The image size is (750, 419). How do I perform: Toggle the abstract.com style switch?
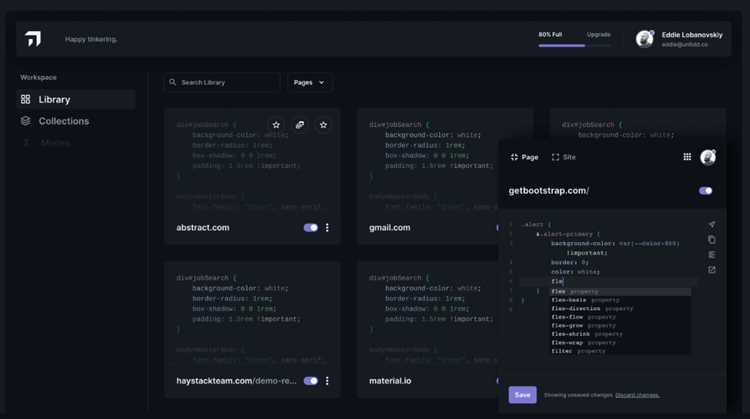[310, 228]
